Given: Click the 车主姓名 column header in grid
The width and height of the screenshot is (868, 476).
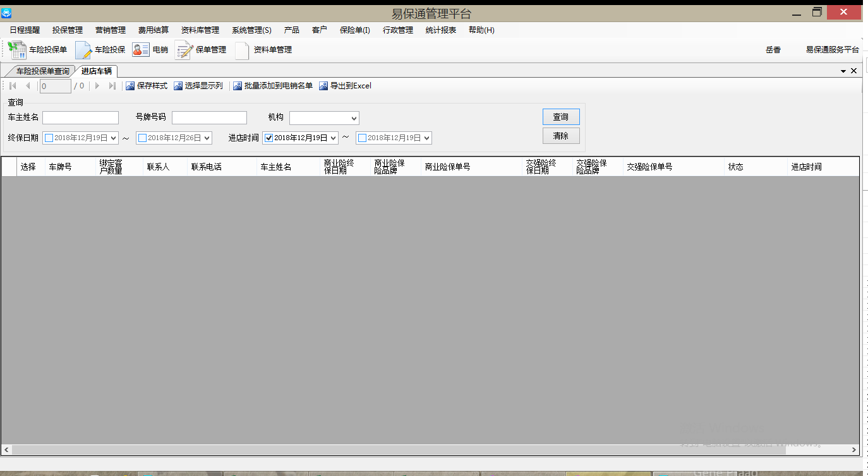Looking at the screenshot, I should (x=289, y=167).
